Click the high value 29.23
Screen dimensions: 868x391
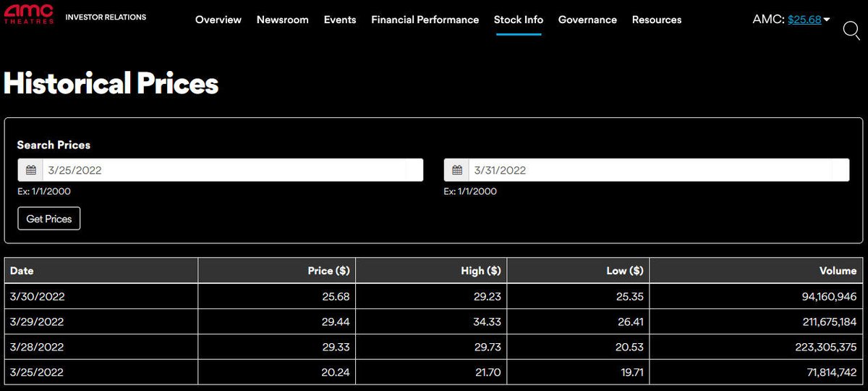pos(487,296)
